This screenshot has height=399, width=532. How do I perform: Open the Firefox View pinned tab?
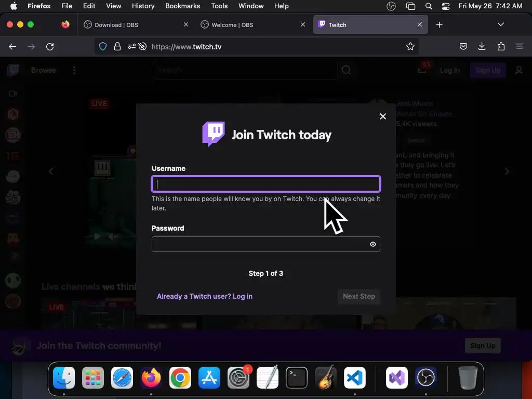click(65, 24)
